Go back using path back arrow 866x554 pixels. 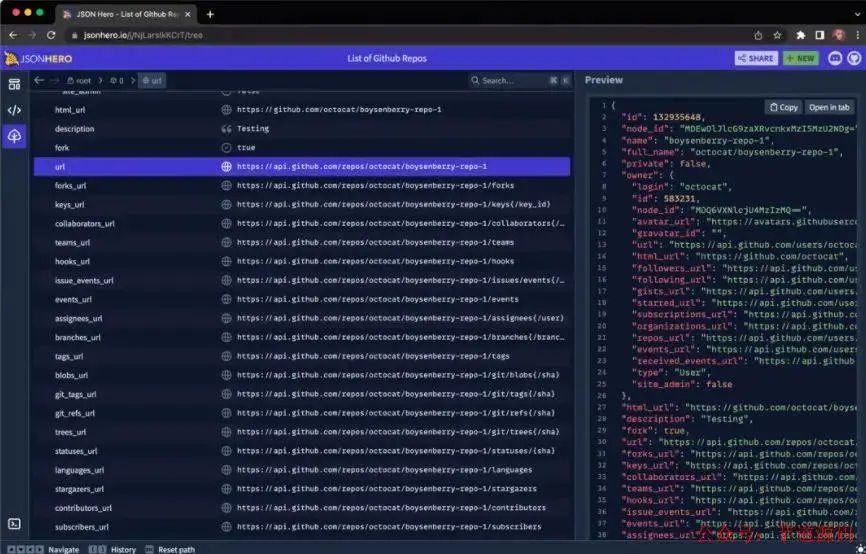click(39, 81)
